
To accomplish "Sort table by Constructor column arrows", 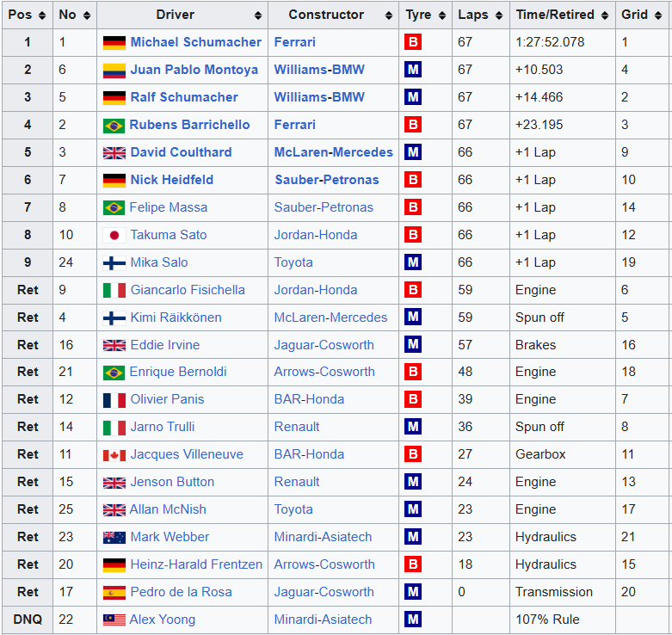I will coord(389,15).
